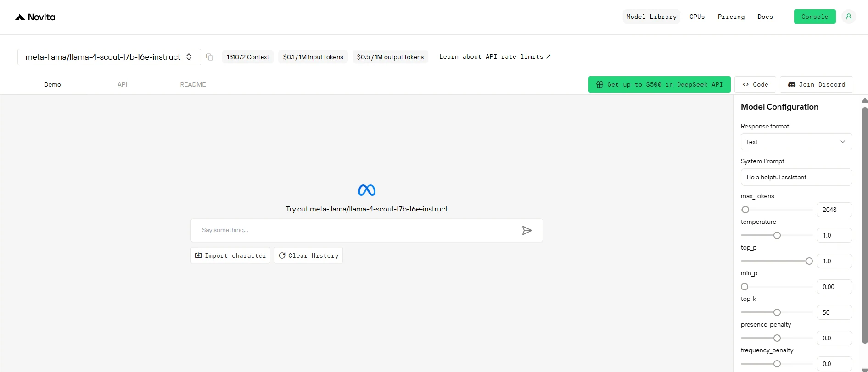
Task: Click the temperature value field
Action: (834, 235)
